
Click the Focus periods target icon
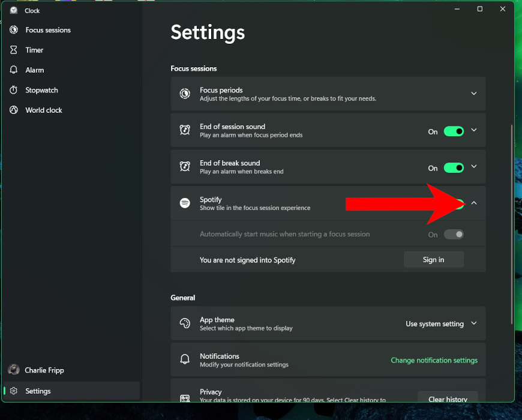click(185, 94)
